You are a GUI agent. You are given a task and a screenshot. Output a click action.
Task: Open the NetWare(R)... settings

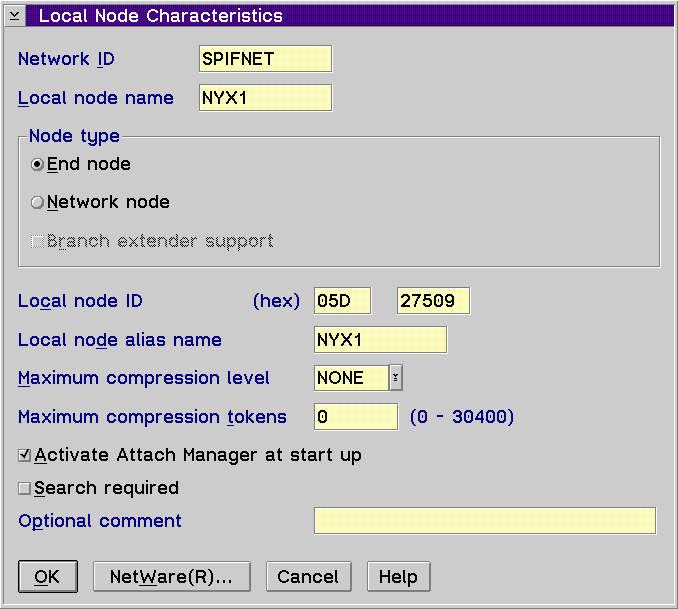click(172, 577)
